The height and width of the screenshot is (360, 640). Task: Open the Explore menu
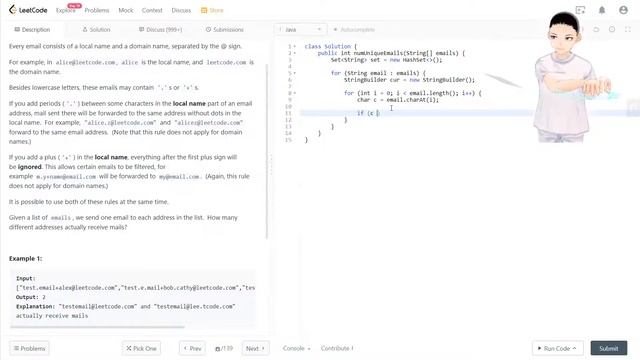(65, 10)
